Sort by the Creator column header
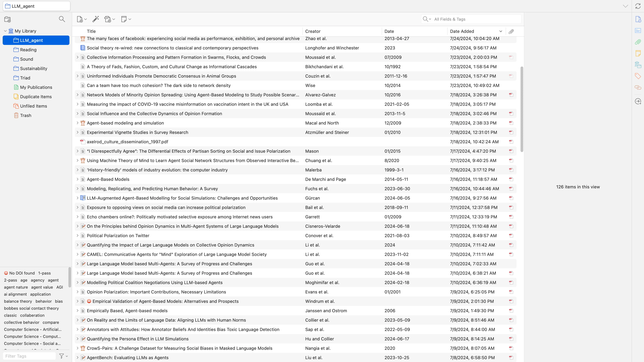Screen dimensions: 644x362 313,31
